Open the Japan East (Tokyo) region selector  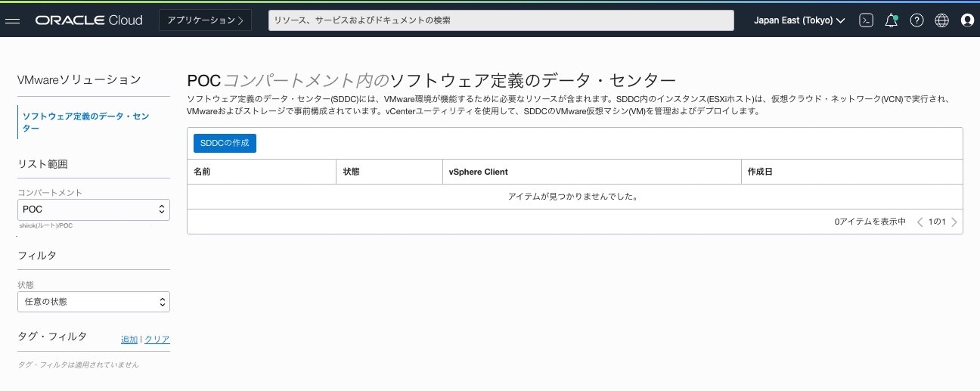point(799,20)
